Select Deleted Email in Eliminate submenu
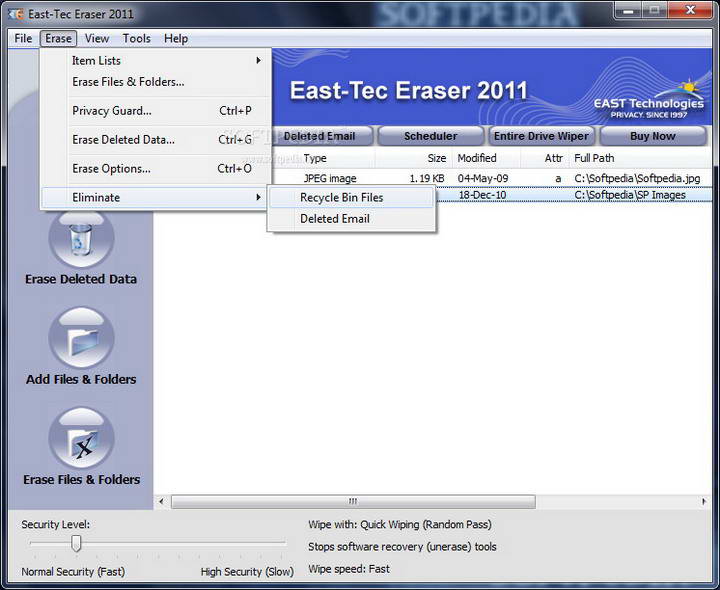The width and height of the screenshot is (720, 590). pos(352,219)
